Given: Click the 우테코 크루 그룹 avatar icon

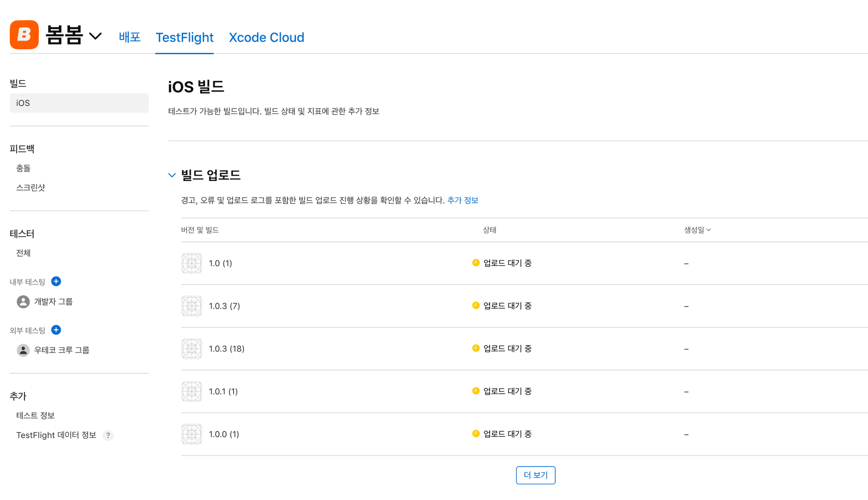Looking at the screenshot, I should coord(23,350).
